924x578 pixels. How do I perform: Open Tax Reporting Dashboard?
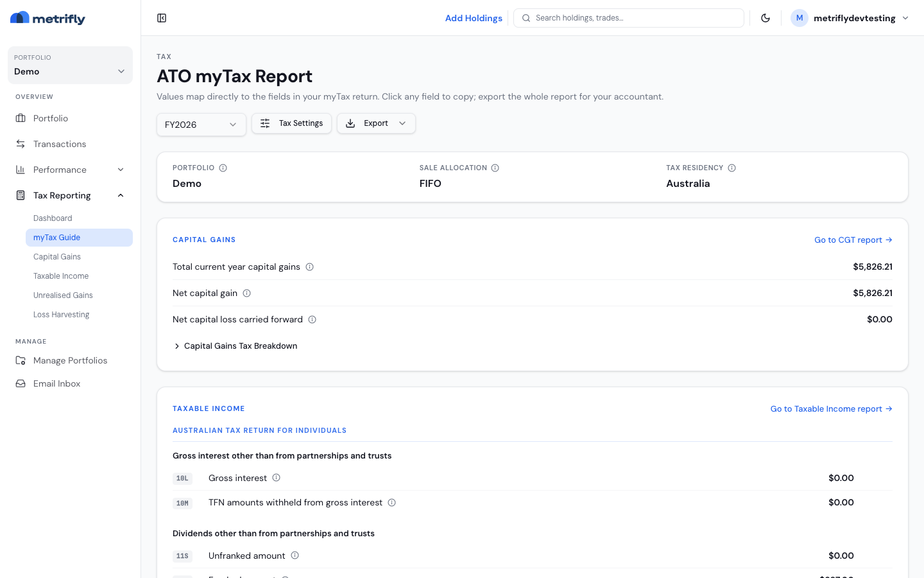coord(79,218)
